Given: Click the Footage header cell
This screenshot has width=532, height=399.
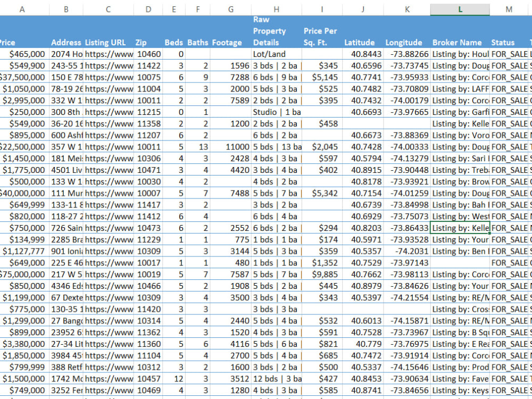Looking at the screenshot, I should click(231, 32).
